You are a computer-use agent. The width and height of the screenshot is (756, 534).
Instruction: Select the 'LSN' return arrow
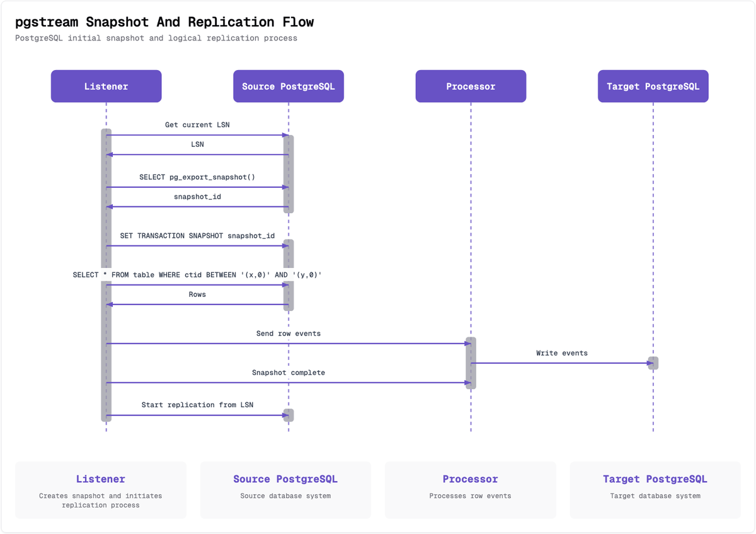pos(197,153)
